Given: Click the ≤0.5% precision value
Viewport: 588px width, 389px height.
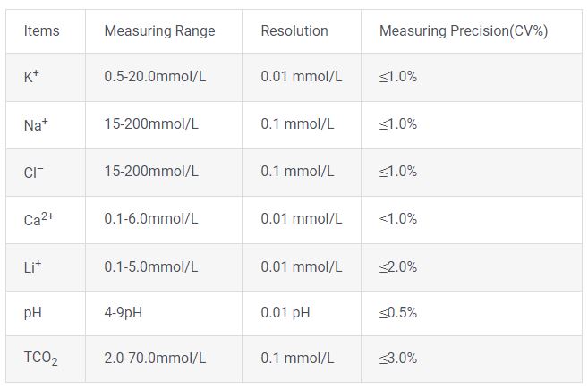Looking at the screenshot, I should [x=398, y=313].
